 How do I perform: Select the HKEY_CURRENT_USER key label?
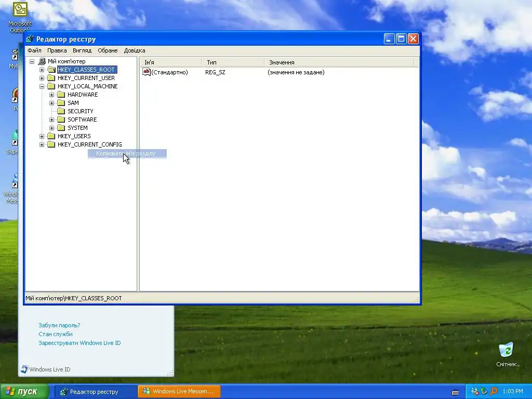(x=86, y=78)
